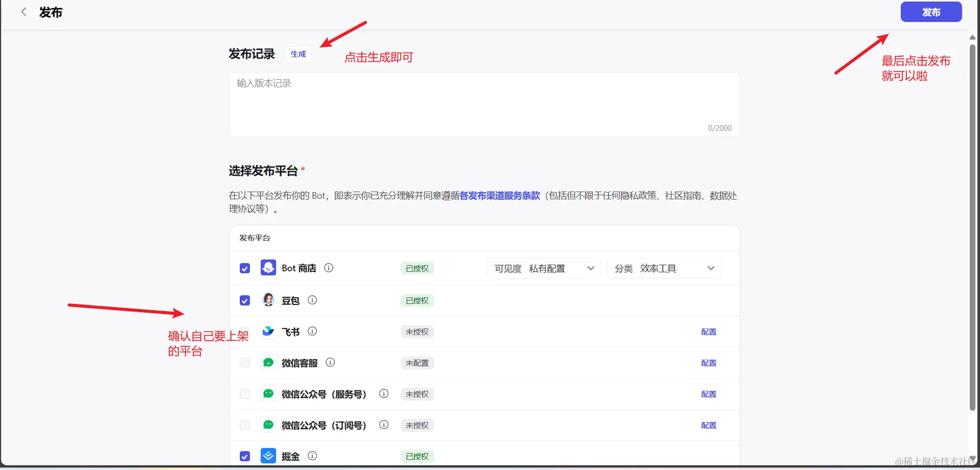Screen dimensions: 980x470
Task: Click the 选择发布平台 heading
Action: (263, 171)
